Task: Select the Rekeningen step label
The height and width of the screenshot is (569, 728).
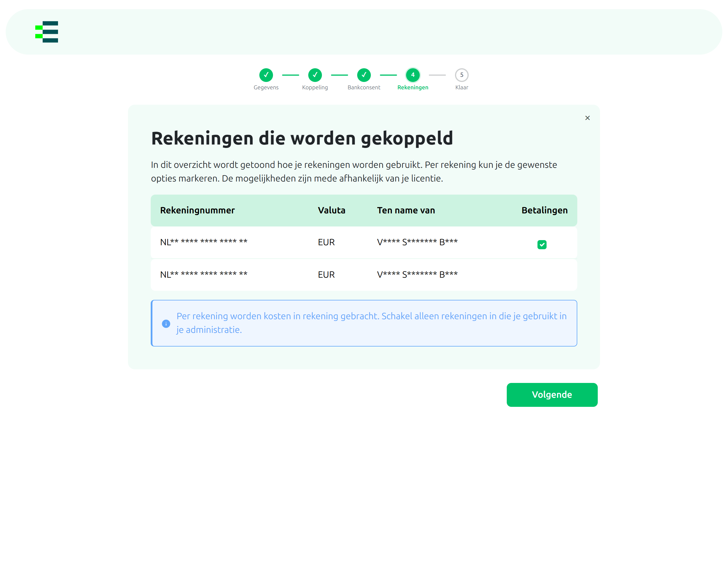Action: tap(413, 87)
